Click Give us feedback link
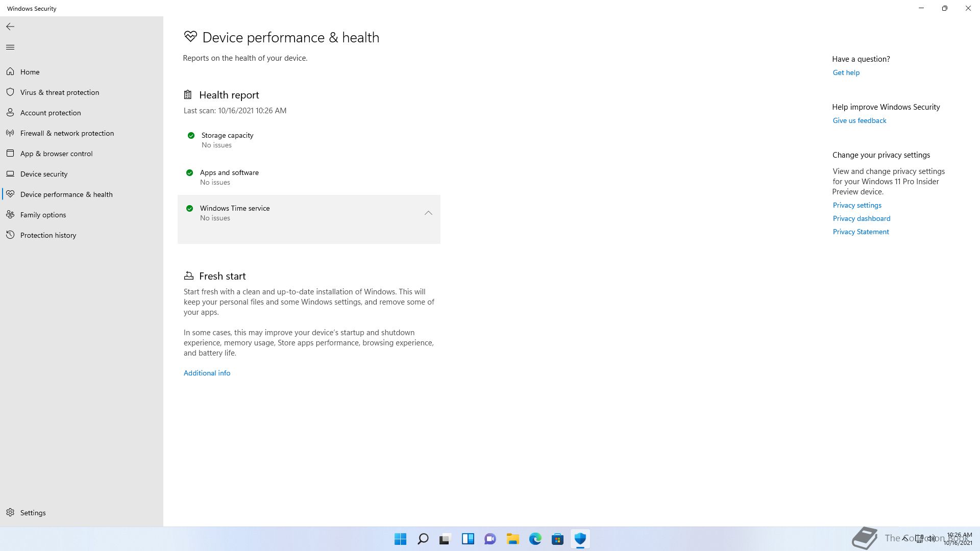The image size is (980, 551). tap(859, 120)
